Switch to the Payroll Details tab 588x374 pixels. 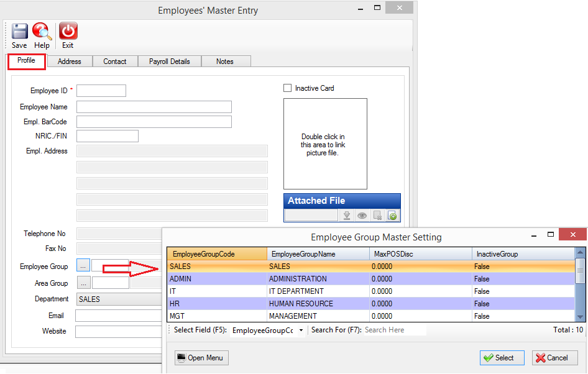[170, 62]
